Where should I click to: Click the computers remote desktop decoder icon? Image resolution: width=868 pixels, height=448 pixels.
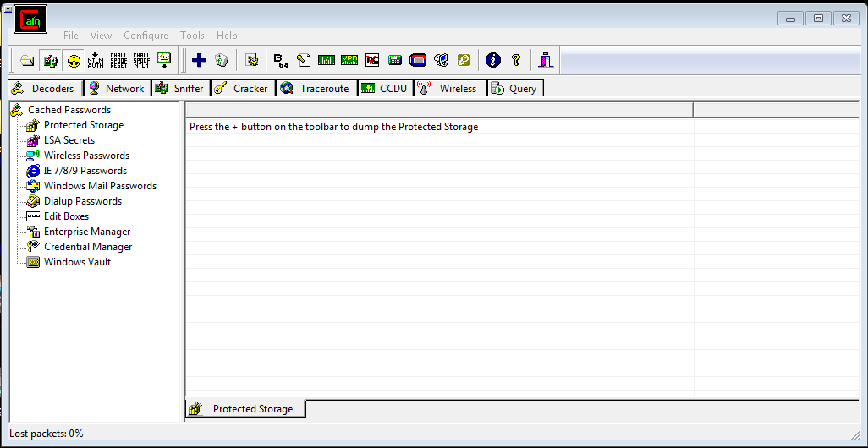[441, 60]
